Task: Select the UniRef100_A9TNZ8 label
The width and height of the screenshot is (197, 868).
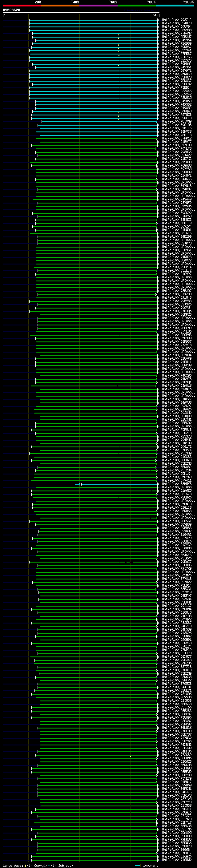Action: click(x=177, y=115)
